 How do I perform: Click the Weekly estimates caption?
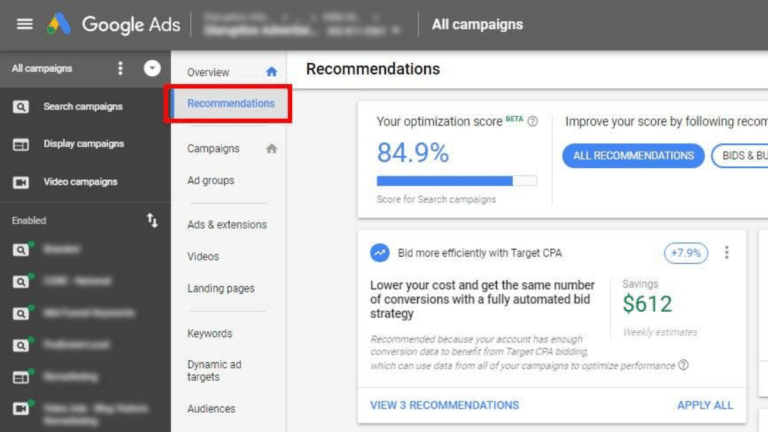pos(660,332)
